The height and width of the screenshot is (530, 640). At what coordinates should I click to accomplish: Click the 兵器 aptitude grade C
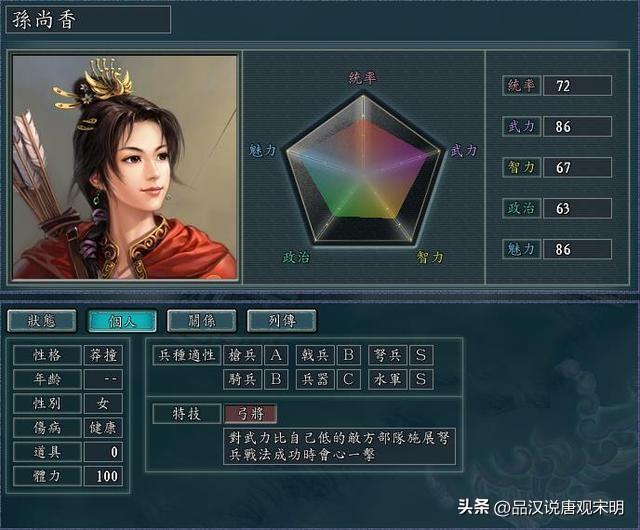click(x=349, y=379)
